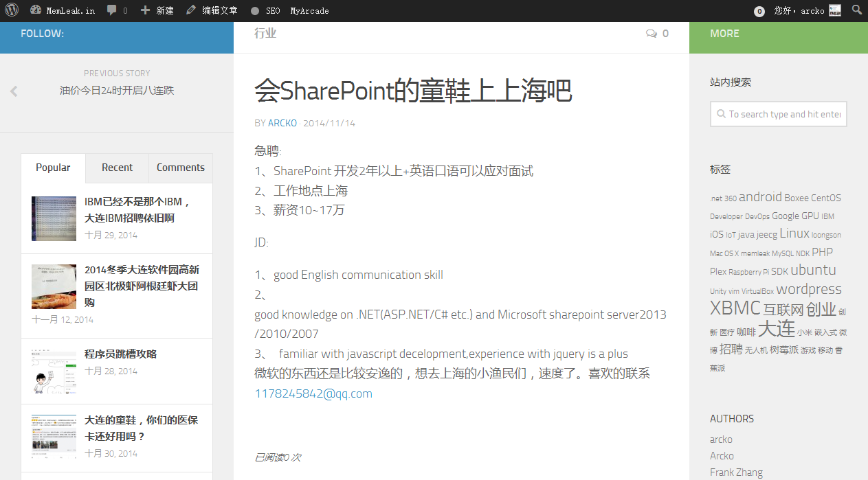The image size is (868, 480).
Task: Go to previous story using left chevron
Action: 14,91
